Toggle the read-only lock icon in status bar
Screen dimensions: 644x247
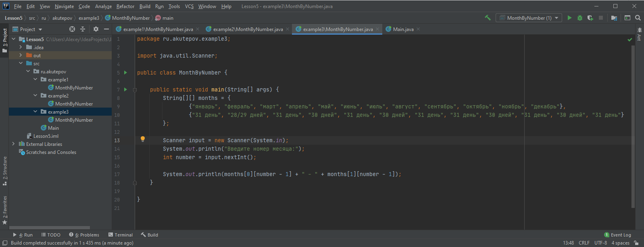(636, 243)
